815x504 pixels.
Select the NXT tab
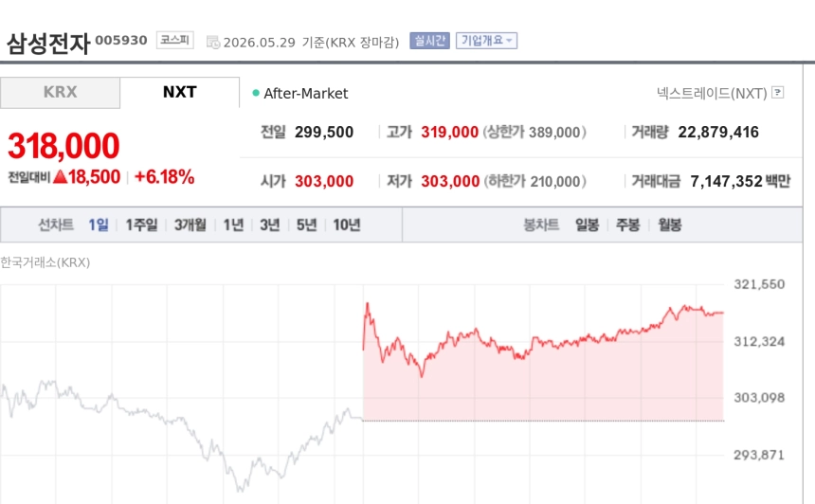coord(180,93)
